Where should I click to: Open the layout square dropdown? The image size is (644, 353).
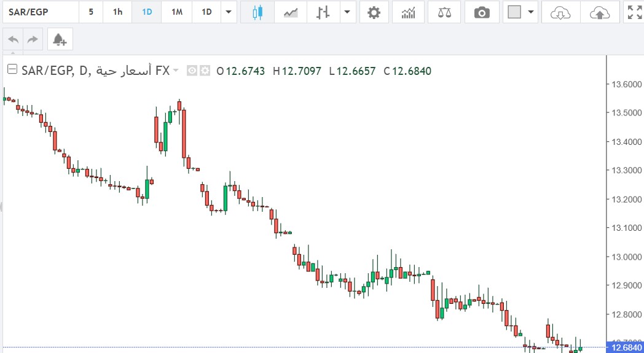pyautogui.click(x=520, y=12)
